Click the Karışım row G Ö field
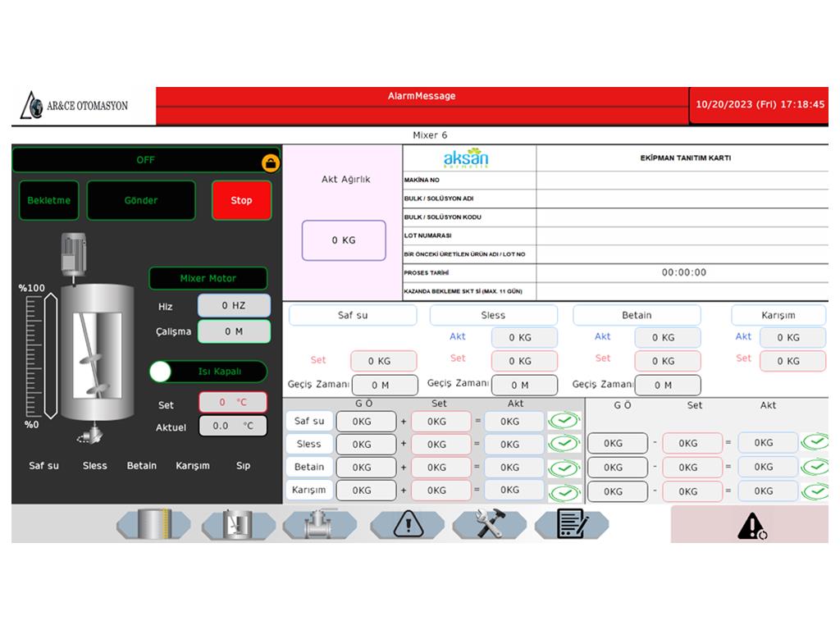This screenshot has width=840, height=630. (367, 491)
